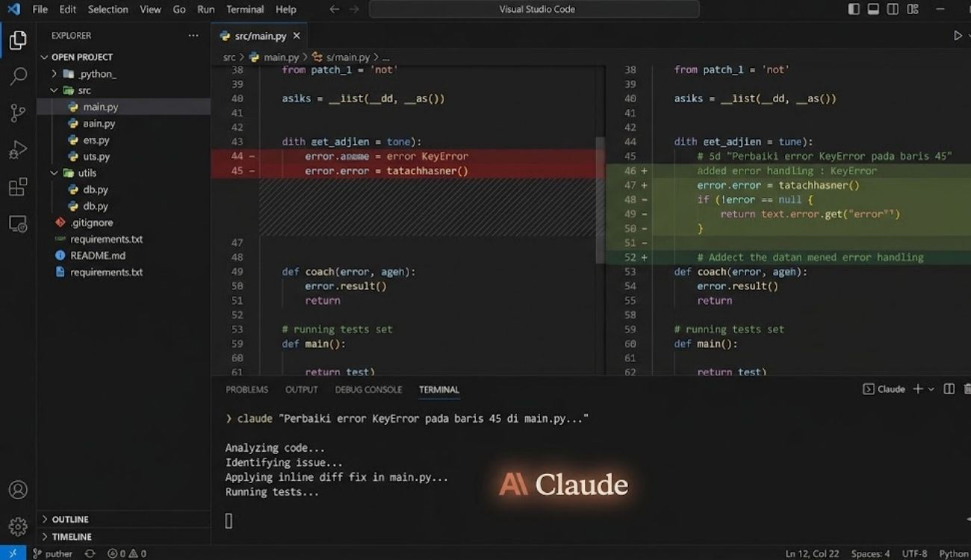
Task: Switch to the DEBUG CONSOLE tab
Action: 368,390
